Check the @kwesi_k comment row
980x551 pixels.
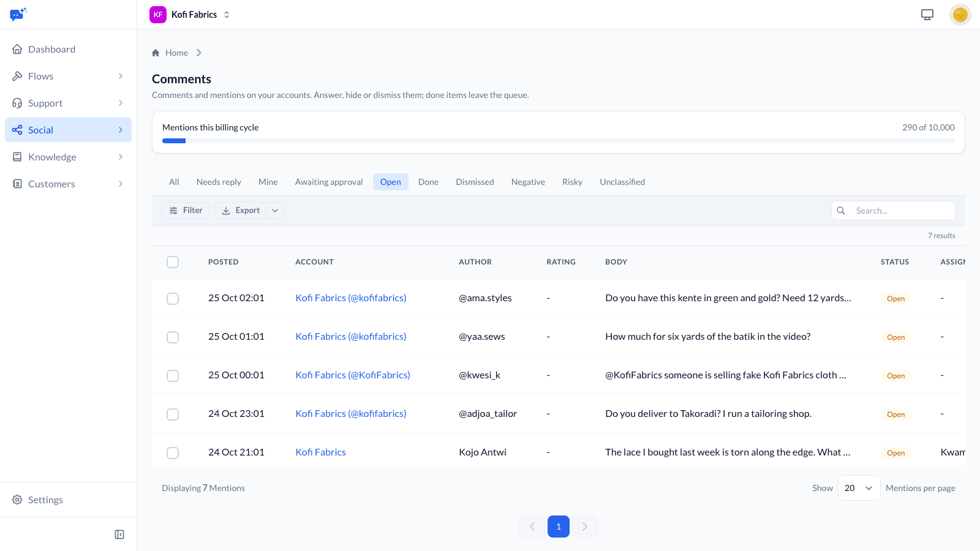(x=173, y=376)
